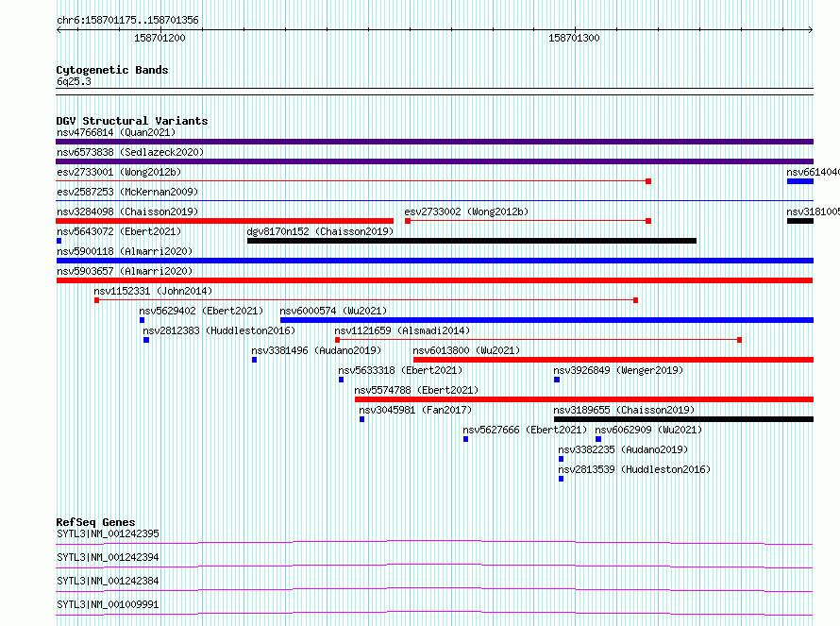Select the nsv5574788 (Ebert2021) red bar
The width and height of the screenshot is (840, 626).
pyautogui.click(x=584, y=399)
